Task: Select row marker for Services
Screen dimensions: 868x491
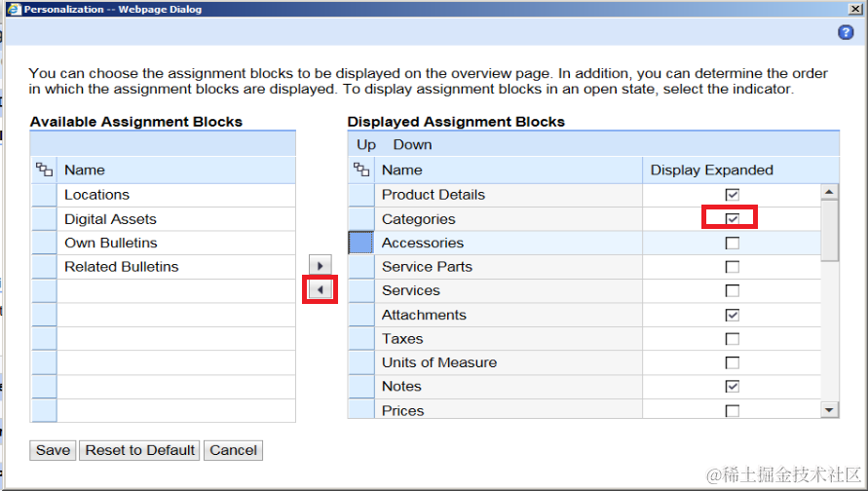Action: point(361,290)
